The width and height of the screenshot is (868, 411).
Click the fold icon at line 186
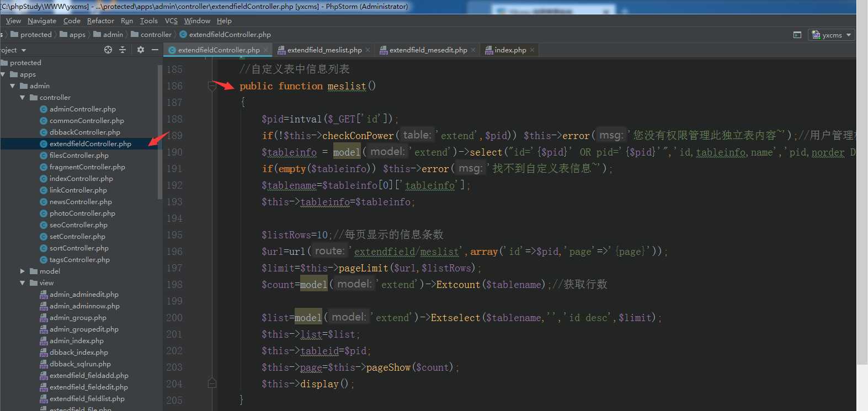click(212, 86)
